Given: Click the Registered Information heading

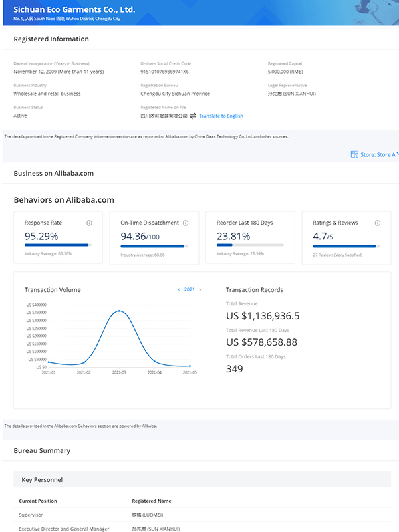Looking at the screenshot, I should pyautogui.click(x=51, y=39).
